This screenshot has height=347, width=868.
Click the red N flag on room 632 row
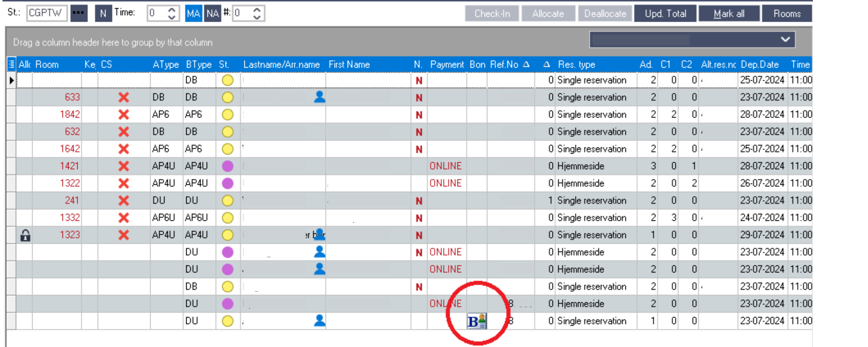419,132
